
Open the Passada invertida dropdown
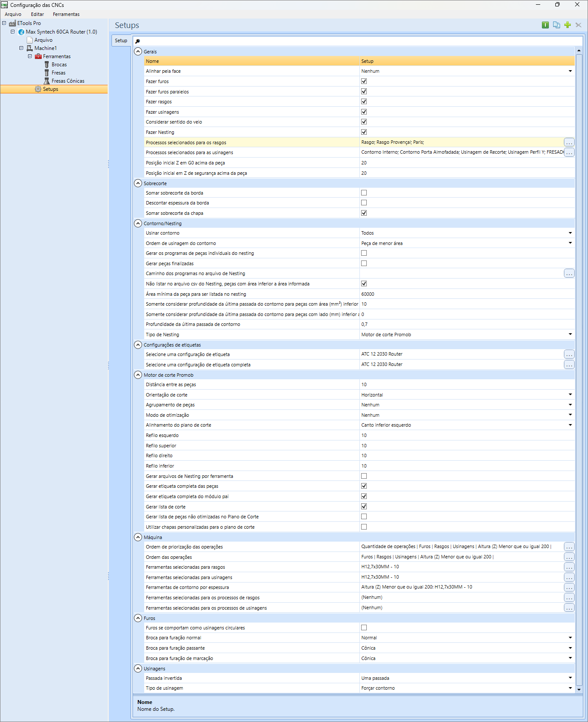(x=570, y=678)
